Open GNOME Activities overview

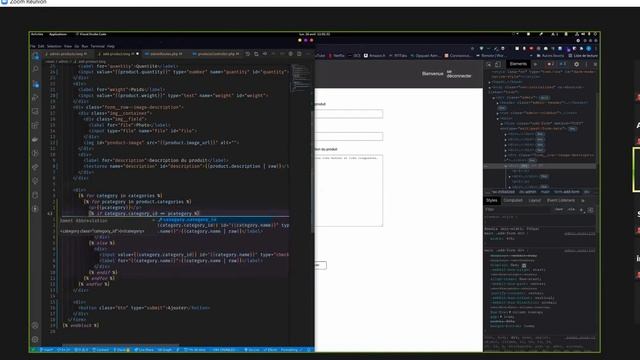coord(37,34)
